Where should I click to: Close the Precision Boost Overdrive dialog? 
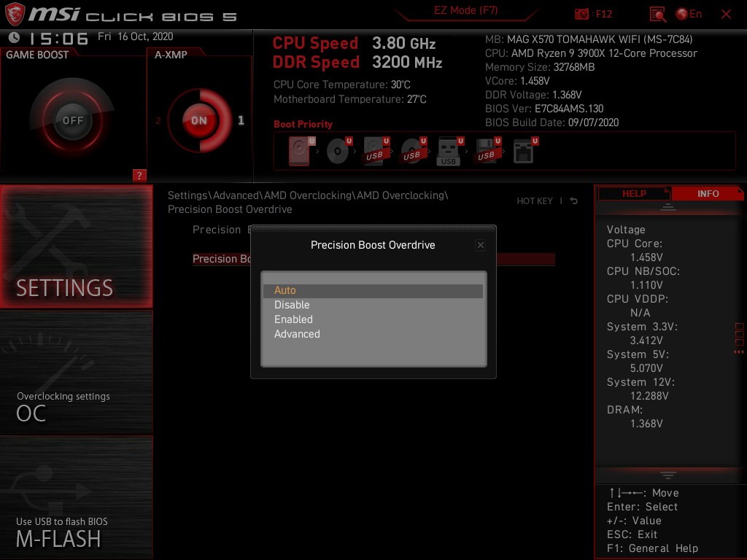(480, 245)
